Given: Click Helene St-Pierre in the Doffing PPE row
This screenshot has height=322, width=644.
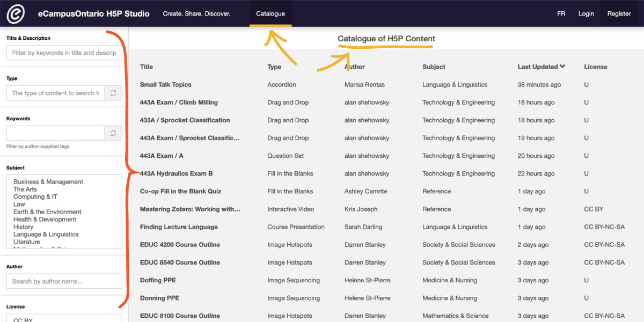Looking at the screenshot, I should [368, 280].
